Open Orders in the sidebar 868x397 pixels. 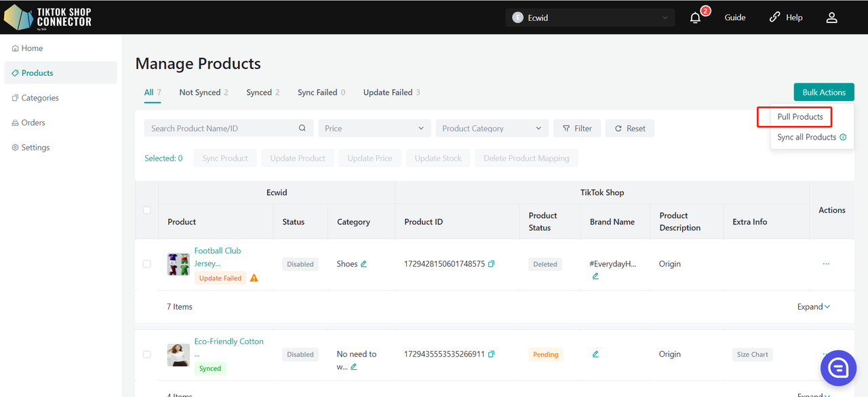60,123
